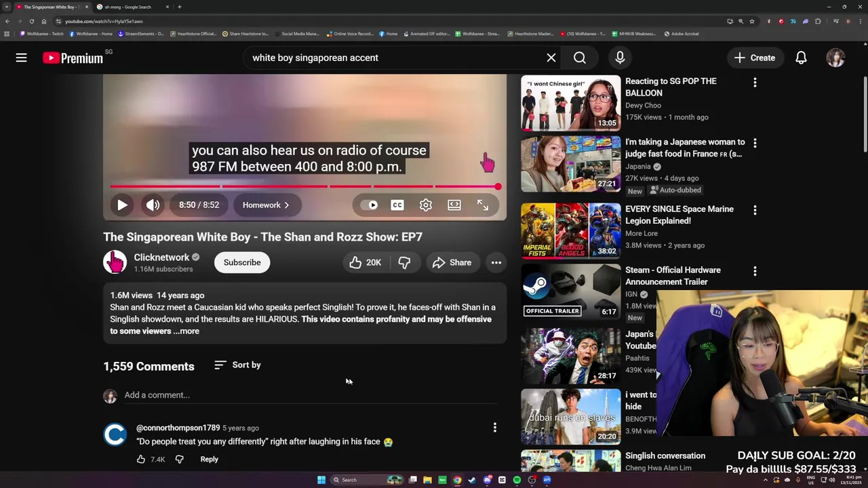Open options for Space Marine Legion video
Image resolution: width=868 pixels, height=488 pixels.
tap(755, 210)
